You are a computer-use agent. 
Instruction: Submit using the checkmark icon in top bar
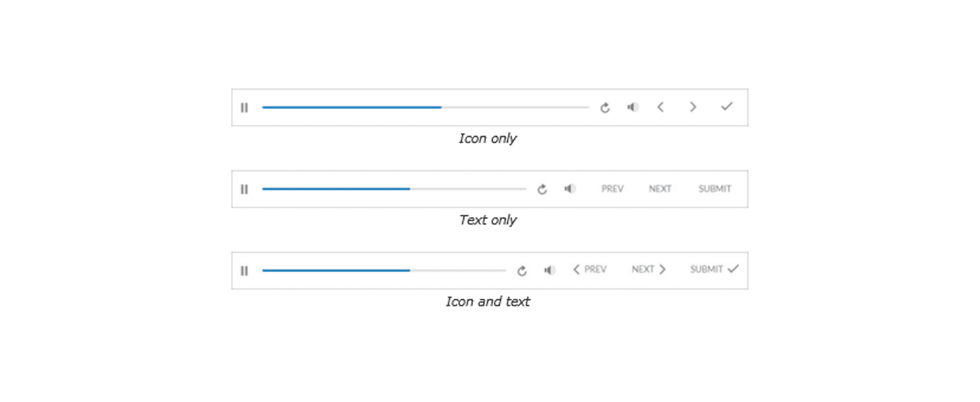pyautogui.click(x=726, y=107)
